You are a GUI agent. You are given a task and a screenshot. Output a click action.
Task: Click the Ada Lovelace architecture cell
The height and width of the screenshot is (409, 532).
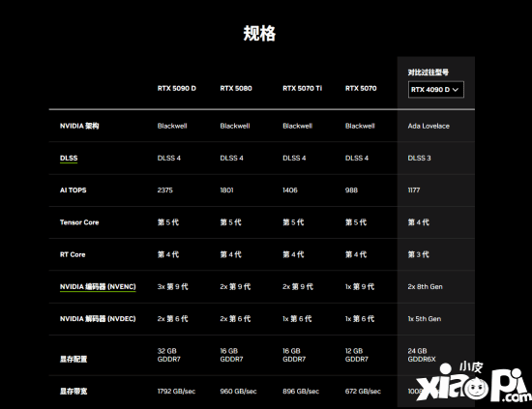click(429, 126)
